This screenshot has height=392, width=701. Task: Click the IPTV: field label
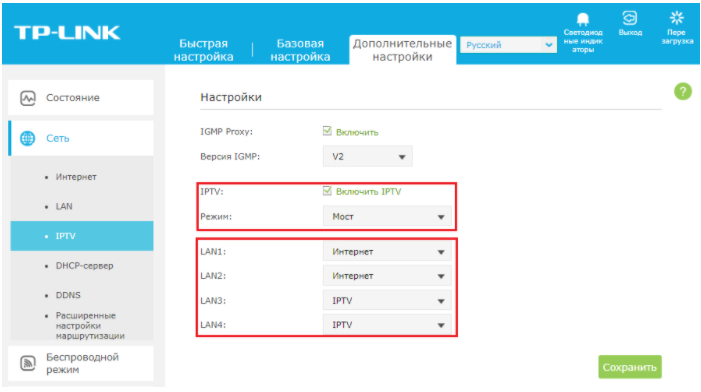tap(211, 191)
